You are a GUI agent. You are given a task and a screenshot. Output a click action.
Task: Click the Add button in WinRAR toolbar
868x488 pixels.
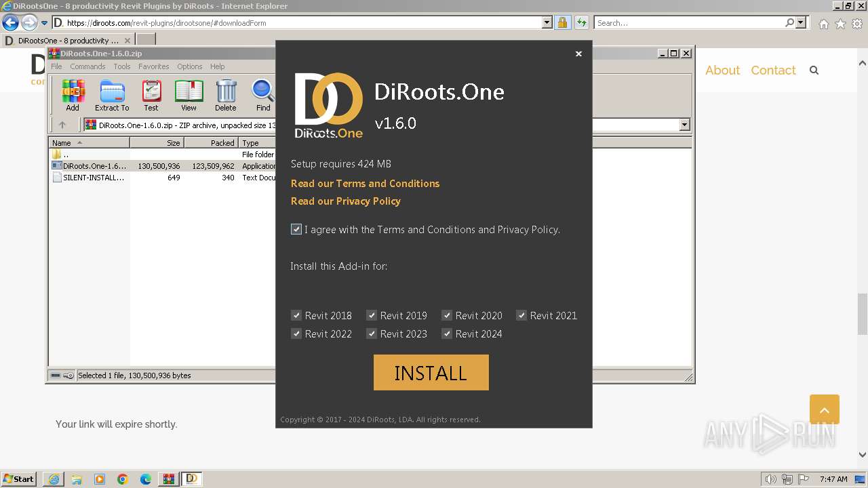(73, 95)
